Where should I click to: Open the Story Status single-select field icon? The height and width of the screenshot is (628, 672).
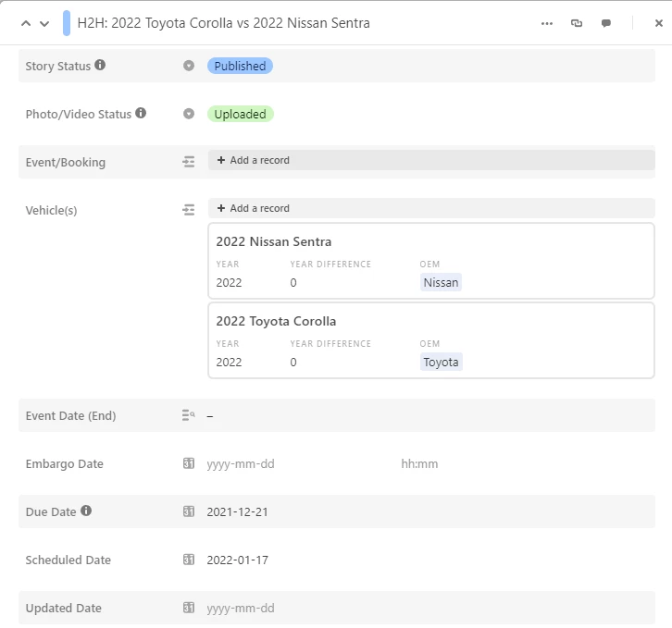coord(189,66)
